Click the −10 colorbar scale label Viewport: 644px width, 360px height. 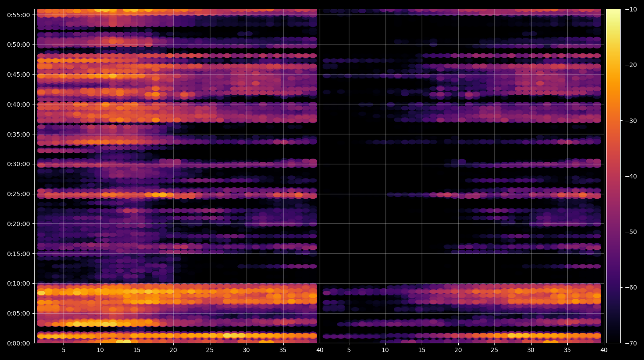631,9
